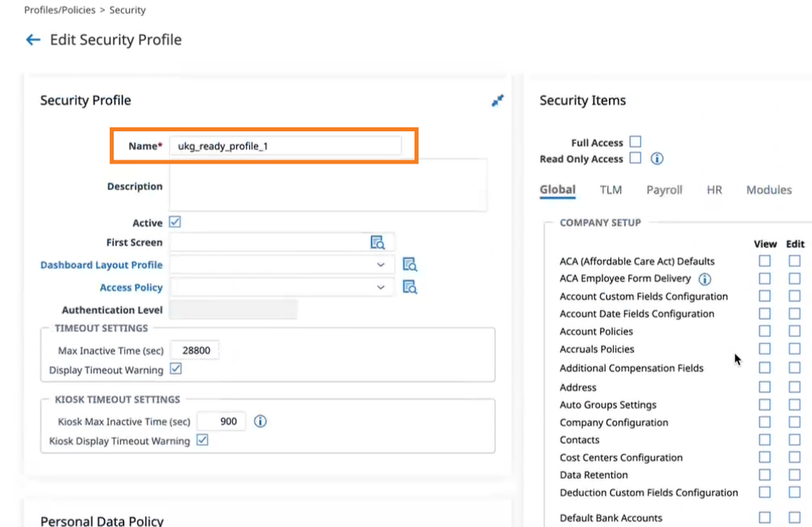This screenshot has width=812, height=527.
Task: Toggle the Active checkbox
Action: (175, 222)
